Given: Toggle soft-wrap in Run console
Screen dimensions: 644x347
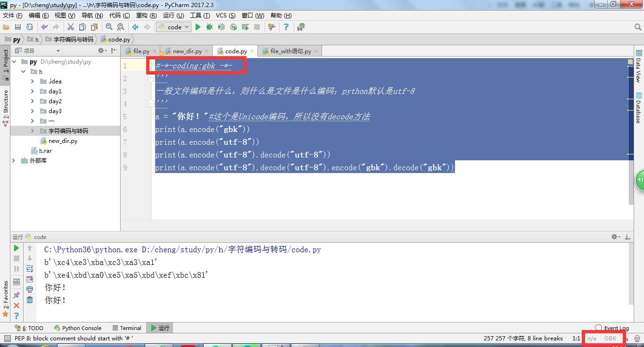Looking at the screenshot, I should coord(30,269).
